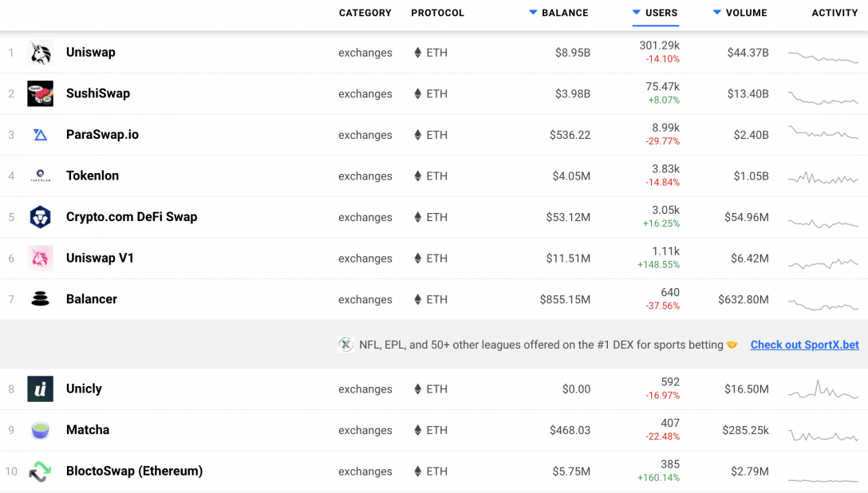
Task: Click Tokenlon volume value $1.05B
Action: tap(752, 176)
